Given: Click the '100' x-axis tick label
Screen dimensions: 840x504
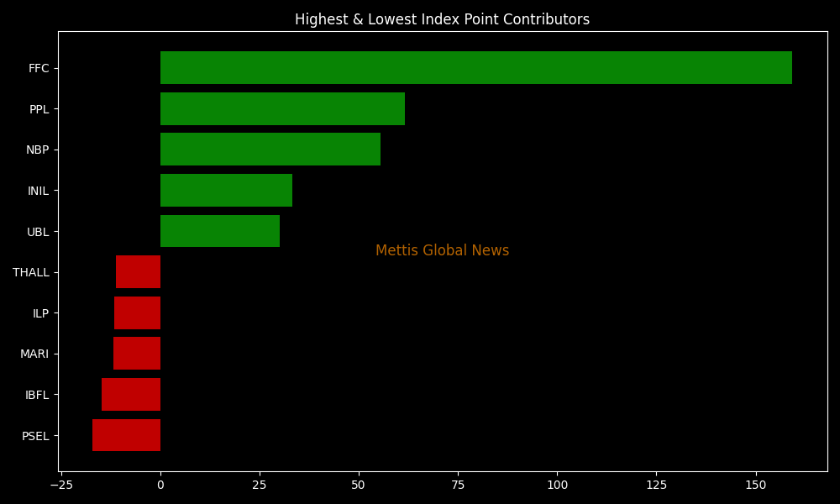Looking at the screenshot, I should pos(557,485).
